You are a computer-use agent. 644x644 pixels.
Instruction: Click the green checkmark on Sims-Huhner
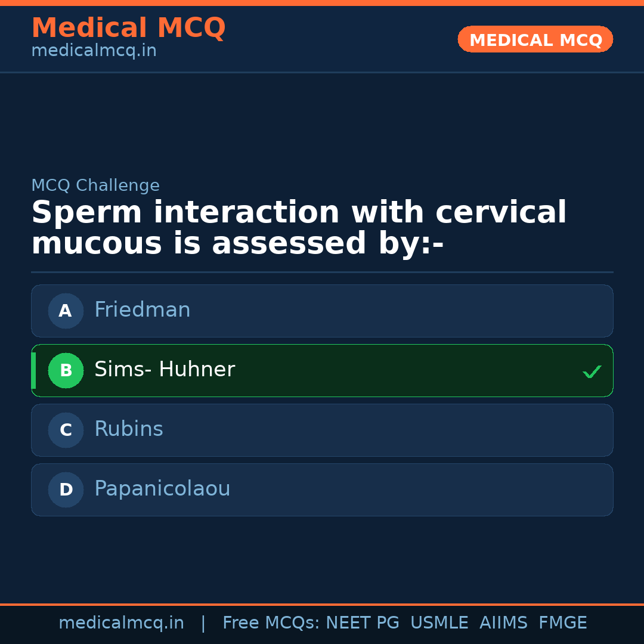click(592, 371)
